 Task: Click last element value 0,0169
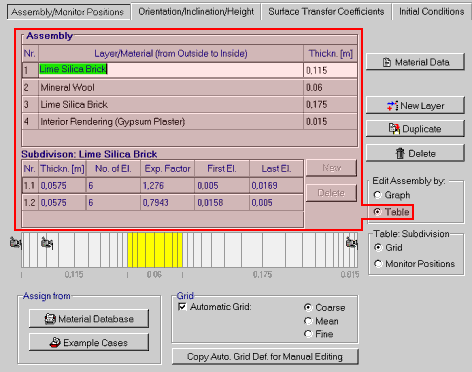(276, 186)
